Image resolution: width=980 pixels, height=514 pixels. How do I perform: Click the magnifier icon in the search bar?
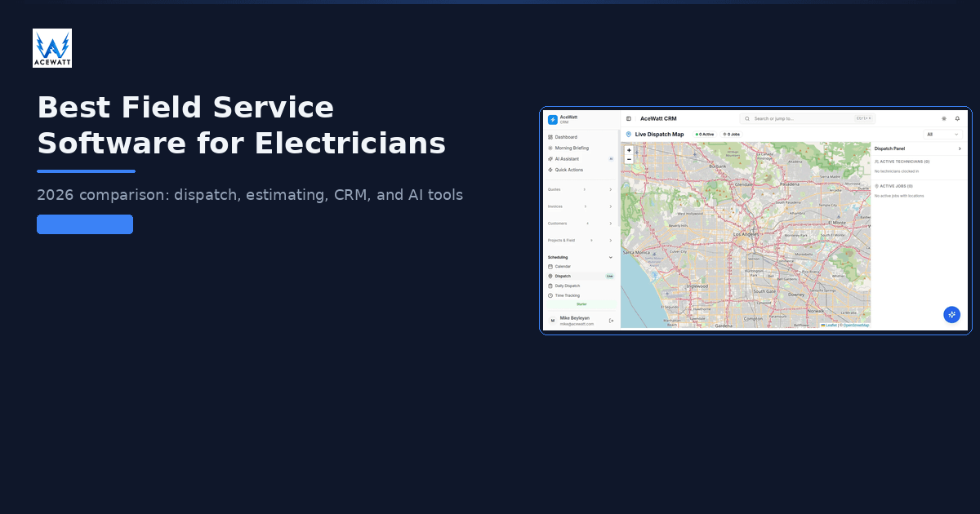[x=747, y=118]
